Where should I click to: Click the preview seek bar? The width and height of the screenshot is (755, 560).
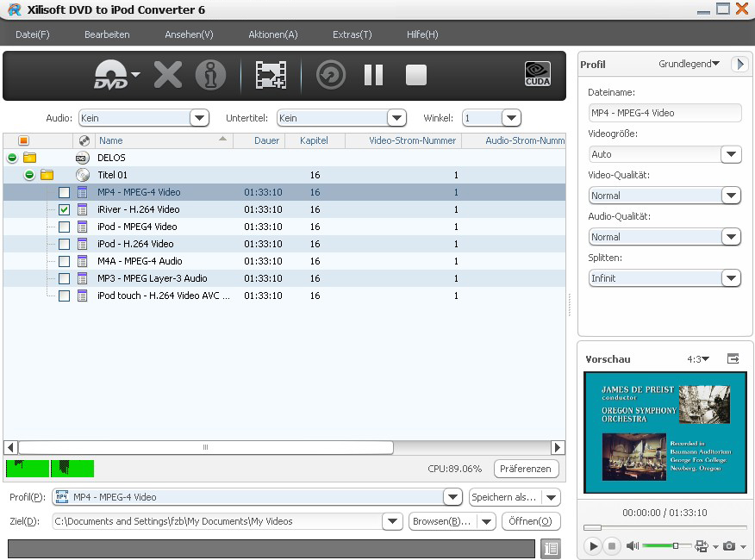pos(665,527)
